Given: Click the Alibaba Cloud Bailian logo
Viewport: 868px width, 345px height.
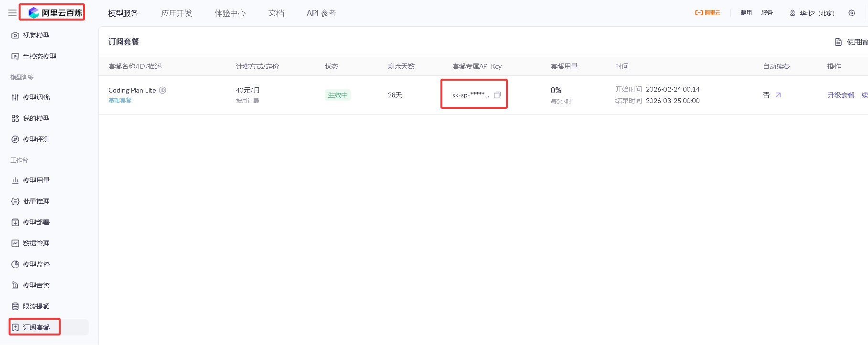Looking at the screenshot, I should click(55, 13).
